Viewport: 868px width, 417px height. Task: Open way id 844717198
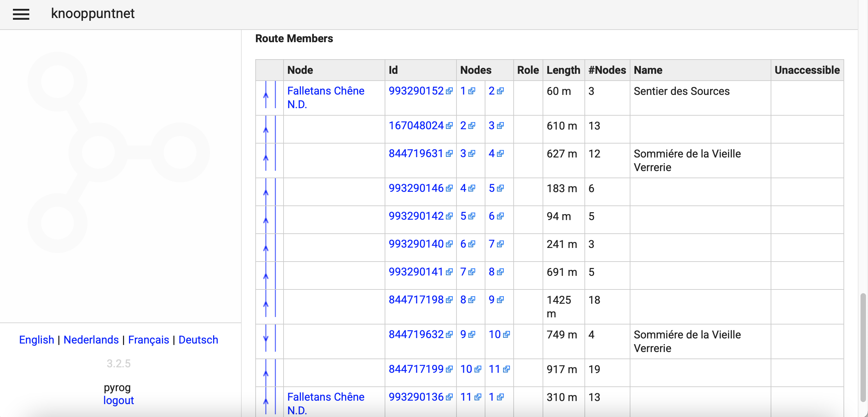(x=416, y=300)
